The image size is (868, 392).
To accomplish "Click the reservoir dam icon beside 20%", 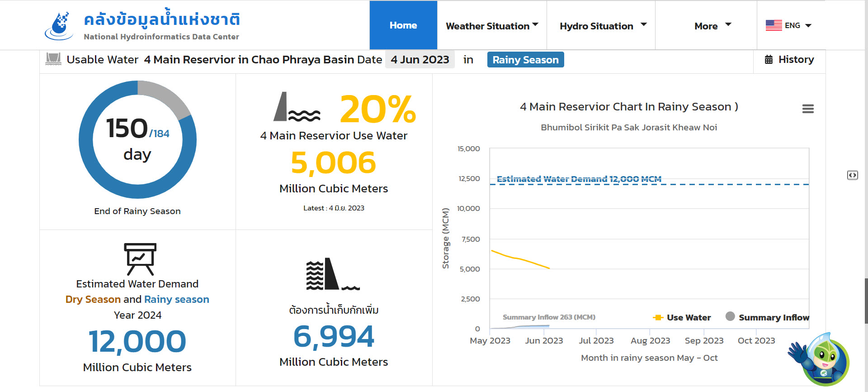I will click(296, 108).
